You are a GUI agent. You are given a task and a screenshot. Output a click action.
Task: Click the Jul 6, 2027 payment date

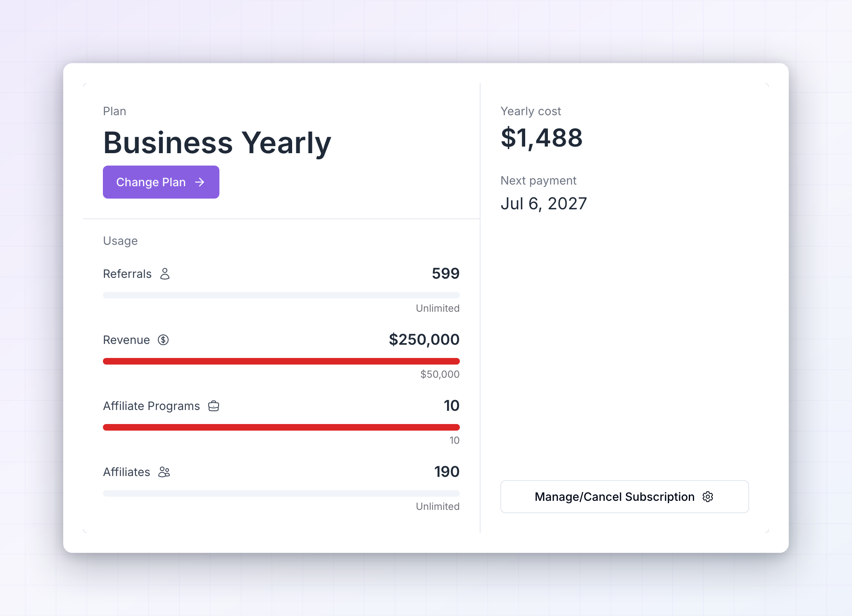tap(544, 204)
